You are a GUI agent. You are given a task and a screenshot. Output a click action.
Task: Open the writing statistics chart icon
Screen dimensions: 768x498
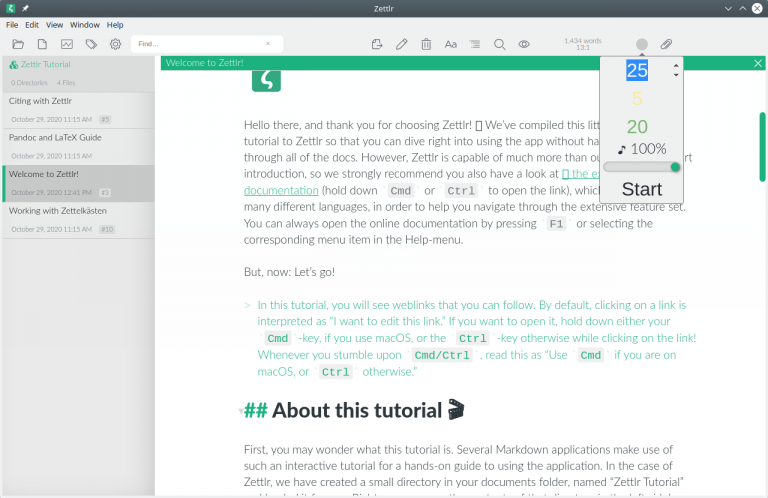coord(67,44)
